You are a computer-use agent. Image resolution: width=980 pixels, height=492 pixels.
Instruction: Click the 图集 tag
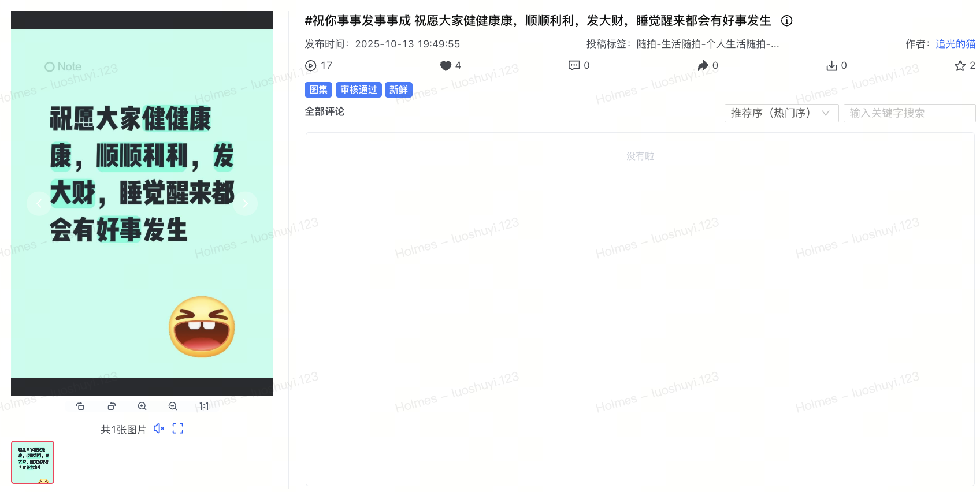(x=318, y=90)
